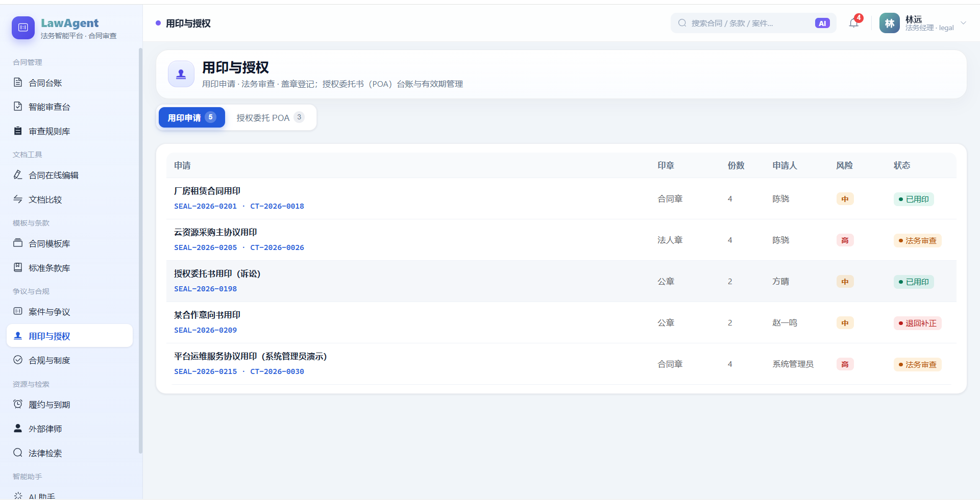
Task: Click 厂房租赁合同用印 row title
Action: pos(207,191)
